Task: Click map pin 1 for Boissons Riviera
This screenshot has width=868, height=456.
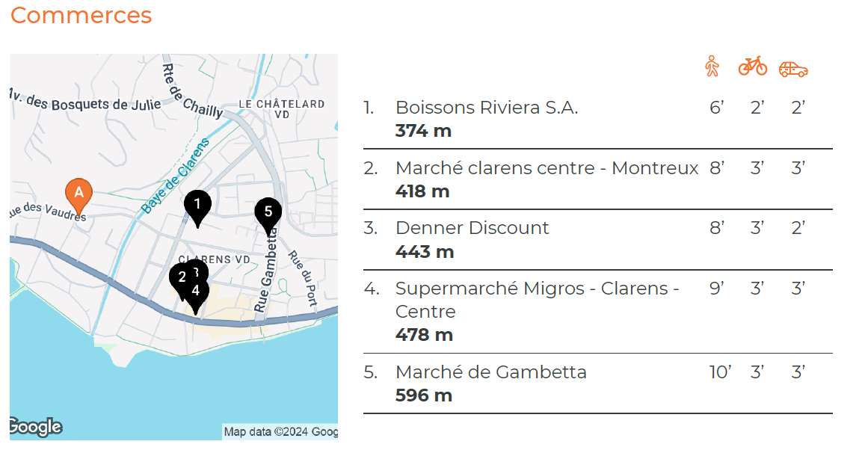Action: click(x=197, y=203)
